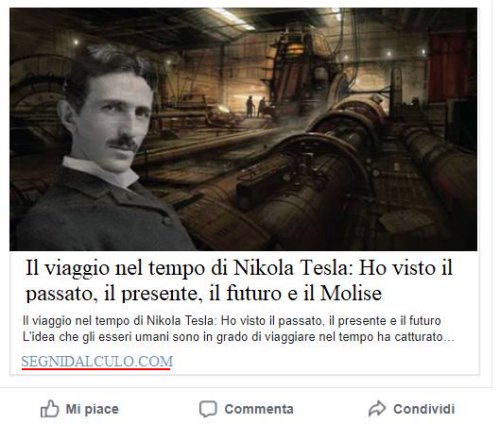Select the Commenta button label
This screenshot has width=500, height=424.
(259, 409)
